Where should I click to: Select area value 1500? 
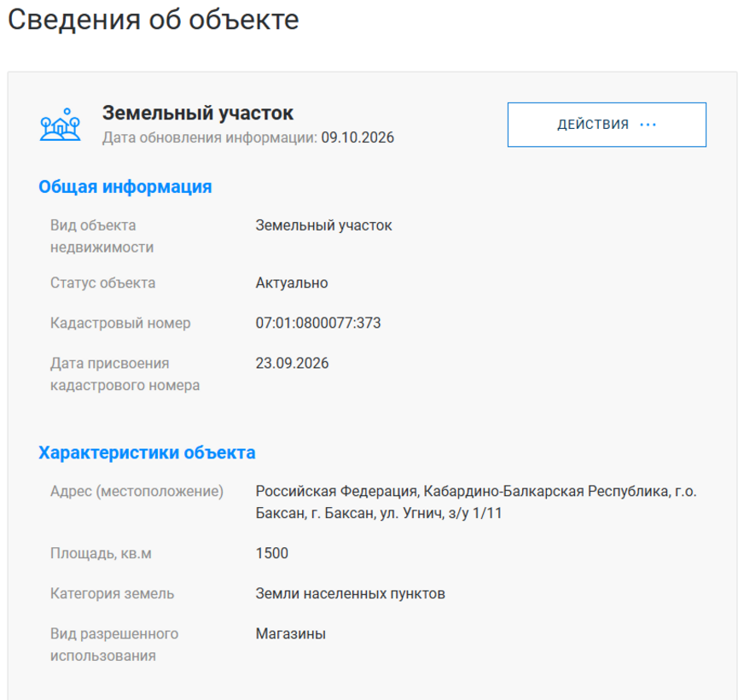(x=272, y=553)
